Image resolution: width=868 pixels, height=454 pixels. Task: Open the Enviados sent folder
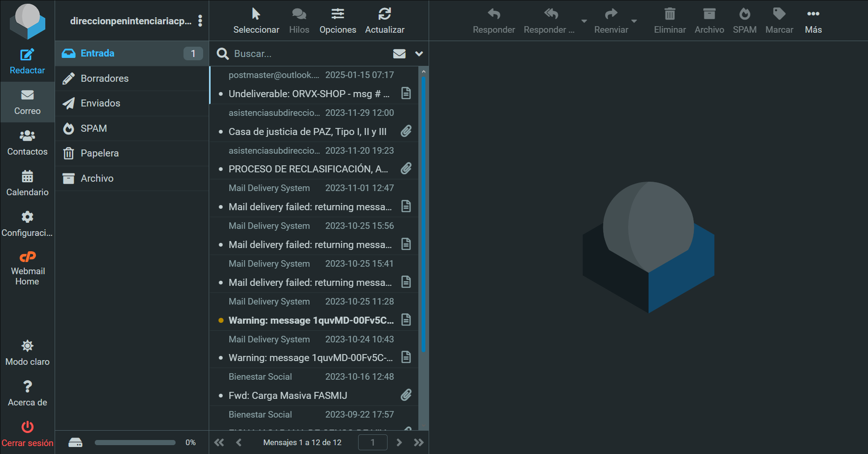(x=132, y=103)
